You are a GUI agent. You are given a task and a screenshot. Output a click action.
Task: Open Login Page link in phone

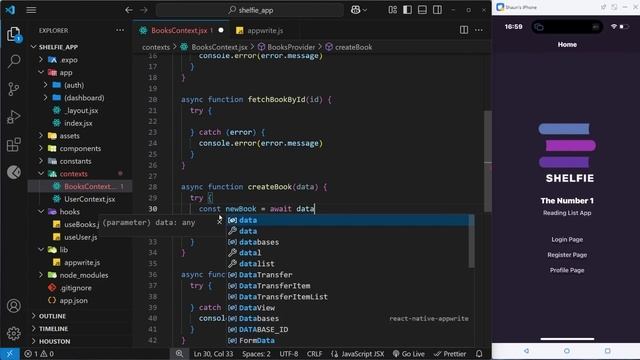pyautogui.click(x=567, y=240)
